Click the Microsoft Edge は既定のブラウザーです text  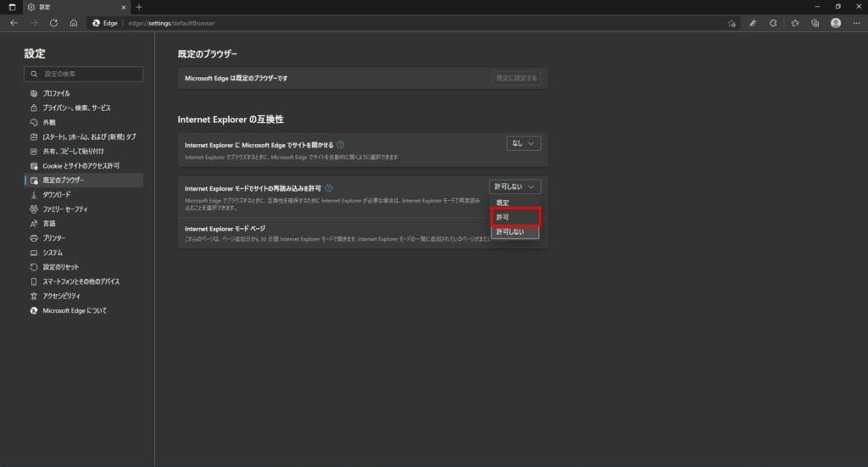[x=236, y=78]
